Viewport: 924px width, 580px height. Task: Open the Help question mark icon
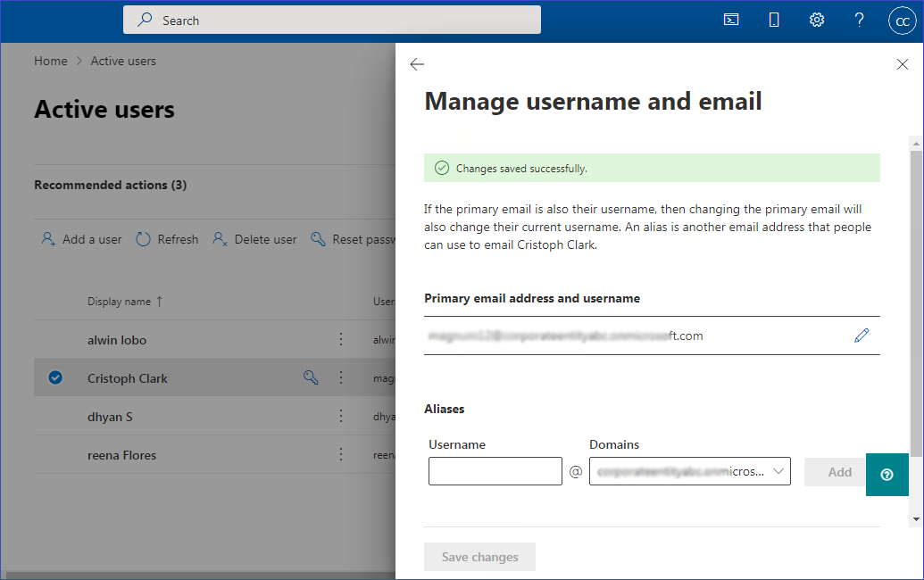click(859, 20)
